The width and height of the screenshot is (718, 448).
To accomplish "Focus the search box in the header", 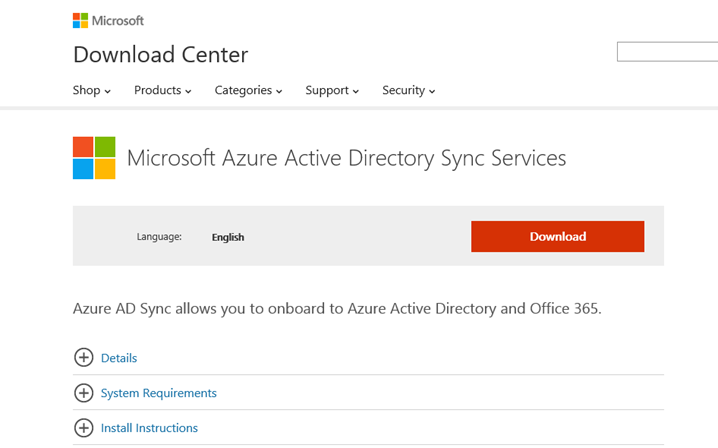I will point(667,52).
